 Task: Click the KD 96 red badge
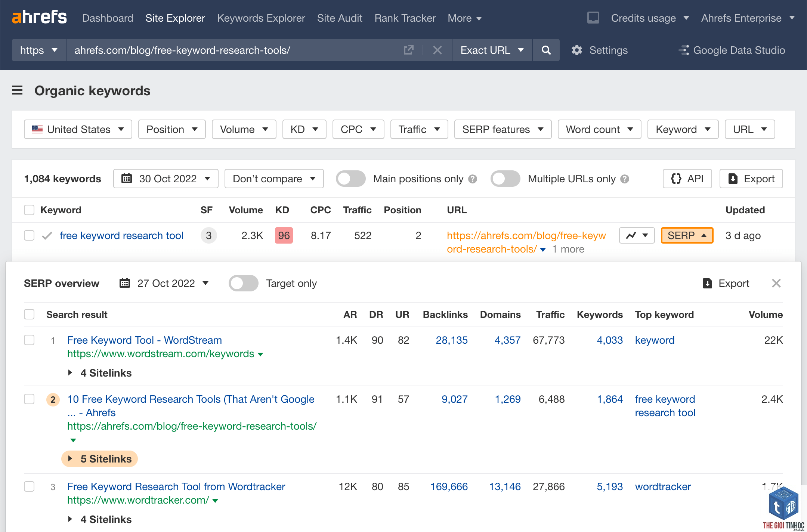[x=284, y=235]
